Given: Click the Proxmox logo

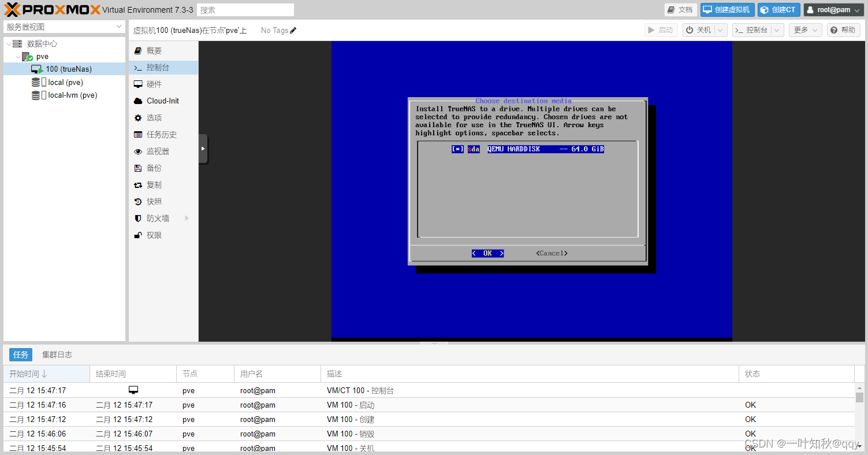Looking at the screenshot, I should 52,9.
